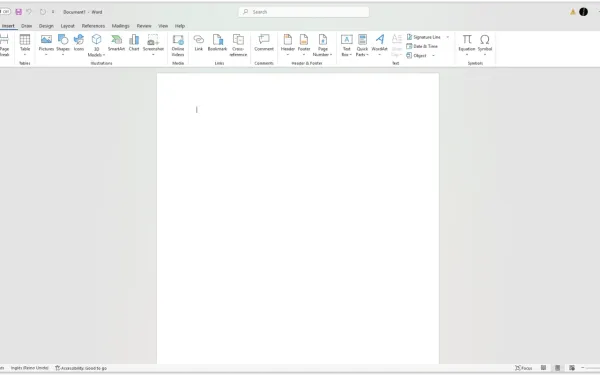Open the Insert tab
Screen dimensions: 600x375
tap(8, 26)
